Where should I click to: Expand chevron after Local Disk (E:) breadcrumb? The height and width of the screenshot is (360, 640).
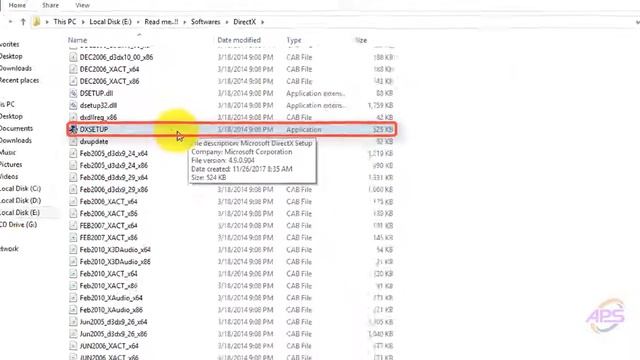[138, 22]
